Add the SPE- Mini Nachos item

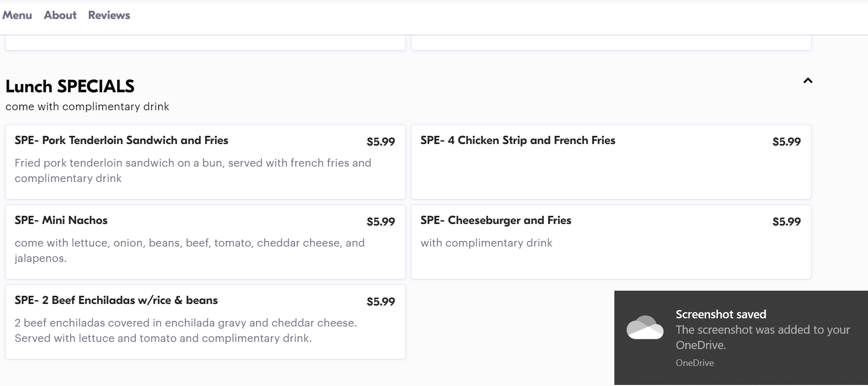click(61, 220)
